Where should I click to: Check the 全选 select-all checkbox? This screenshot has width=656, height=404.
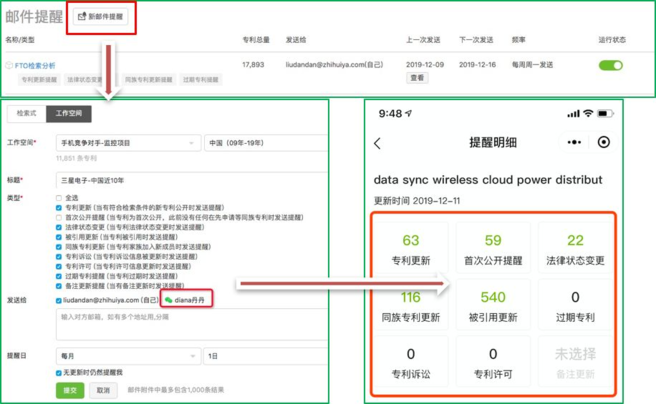(x=59, y=198)
